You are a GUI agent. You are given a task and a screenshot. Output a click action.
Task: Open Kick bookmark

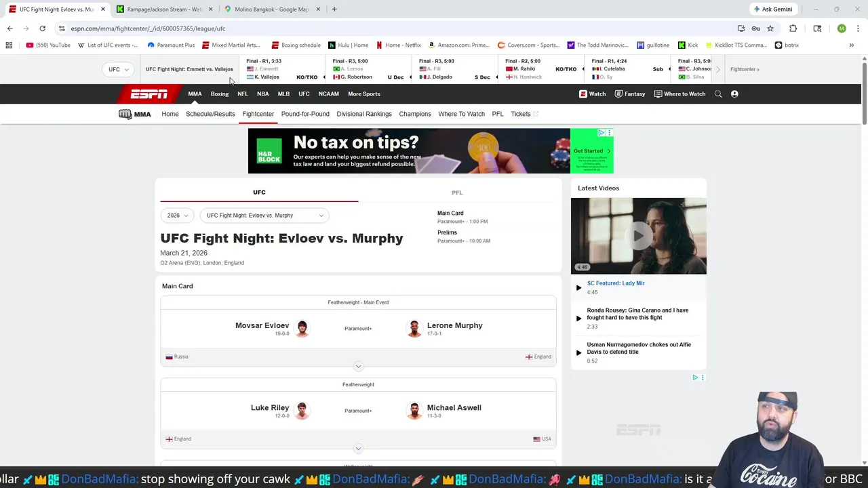pos(688,45)
